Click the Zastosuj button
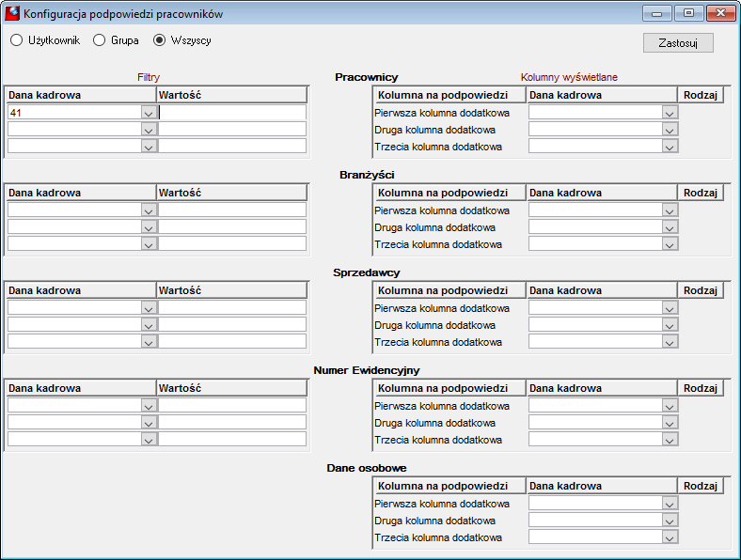 coord(678,43)
